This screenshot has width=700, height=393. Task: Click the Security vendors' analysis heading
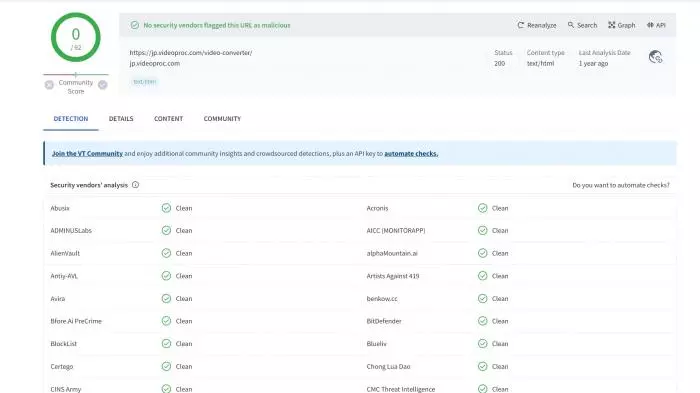(x=89, y=185)
